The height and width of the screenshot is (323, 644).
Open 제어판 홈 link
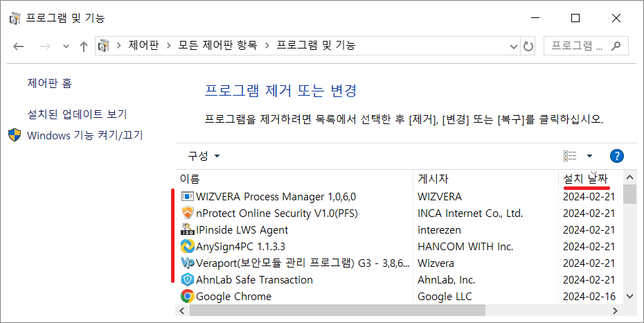pyautogui.click(x=49, y=83)
